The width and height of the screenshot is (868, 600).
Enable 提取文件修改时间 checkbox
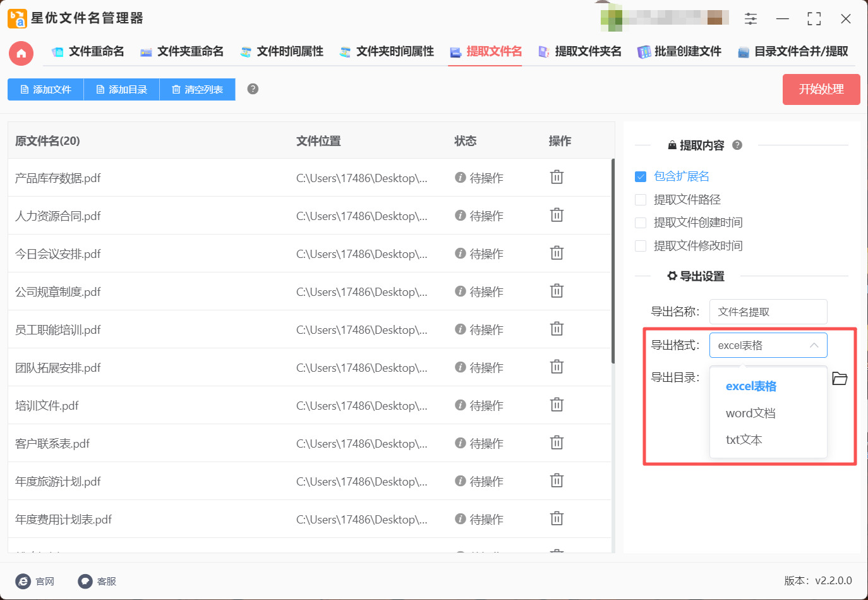click(x=641, y=246)
